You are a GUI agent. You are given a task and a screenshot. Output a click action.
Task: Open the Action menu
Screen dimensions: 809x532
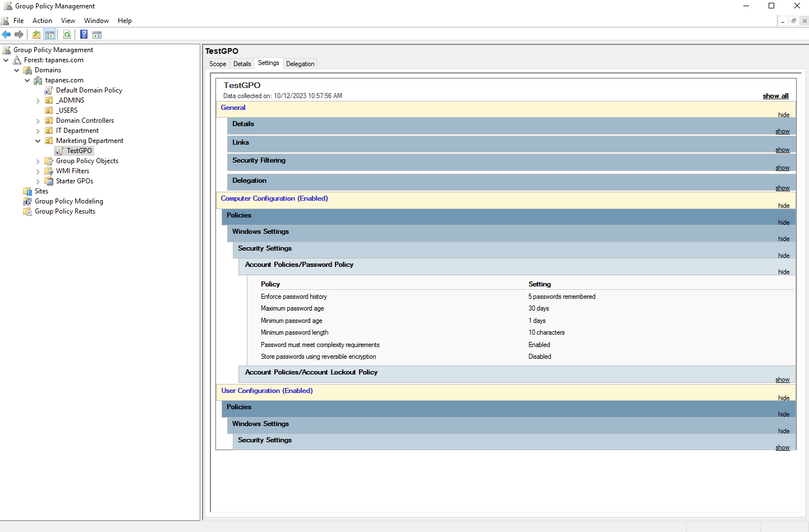tap(42, 21)
